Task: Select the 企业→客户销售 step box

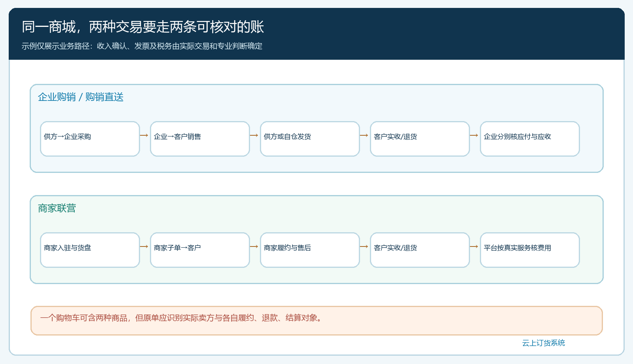Action: [200, 139]
